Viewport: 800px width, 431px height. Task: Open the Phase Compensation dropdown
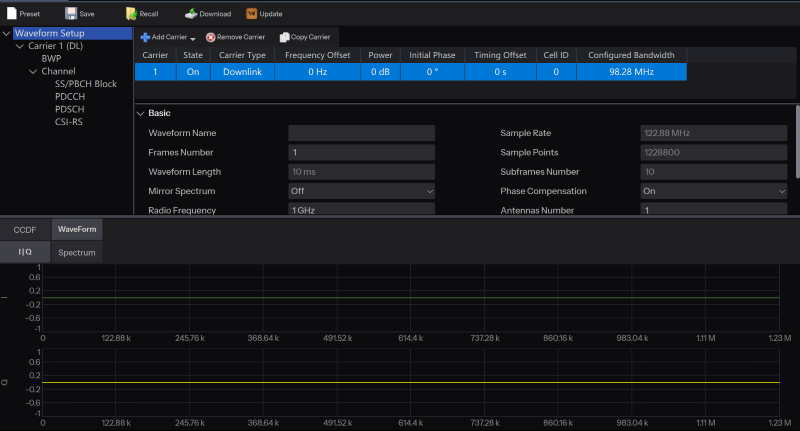tap(713, 191)
